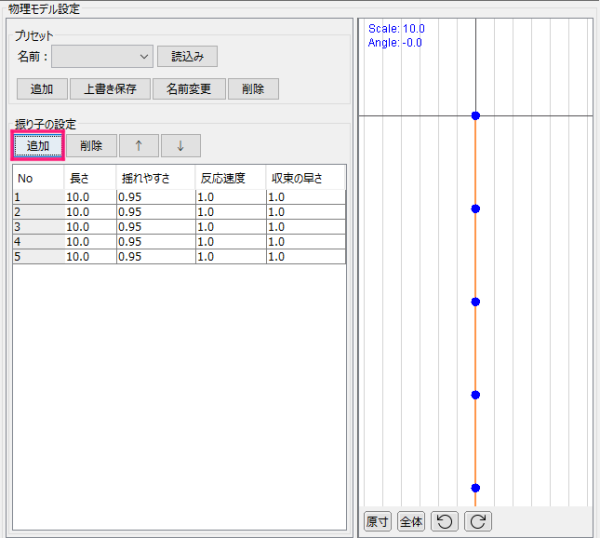Image resolution: width=600 pixels, height=538 pixels.
Task: Edit 反応速度 value in row 2
Action: (231, 212)
